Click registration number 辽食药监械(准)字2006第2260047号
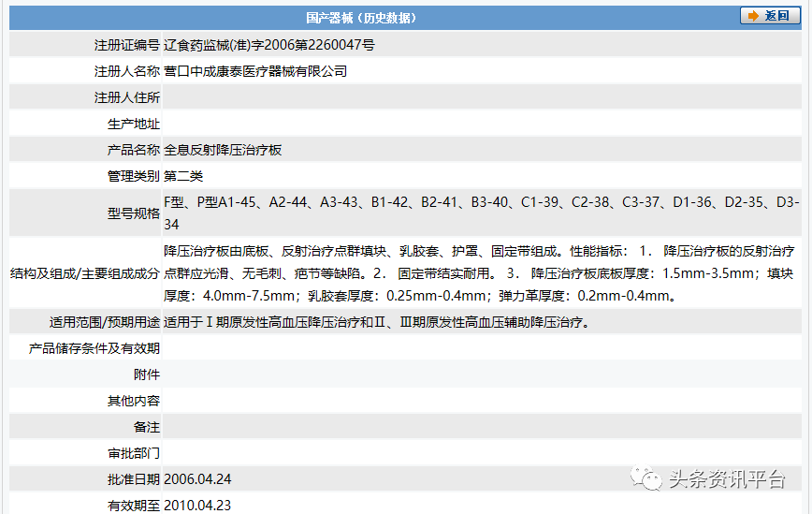This screenshot has height=514, width=812. tap(269, 45)
